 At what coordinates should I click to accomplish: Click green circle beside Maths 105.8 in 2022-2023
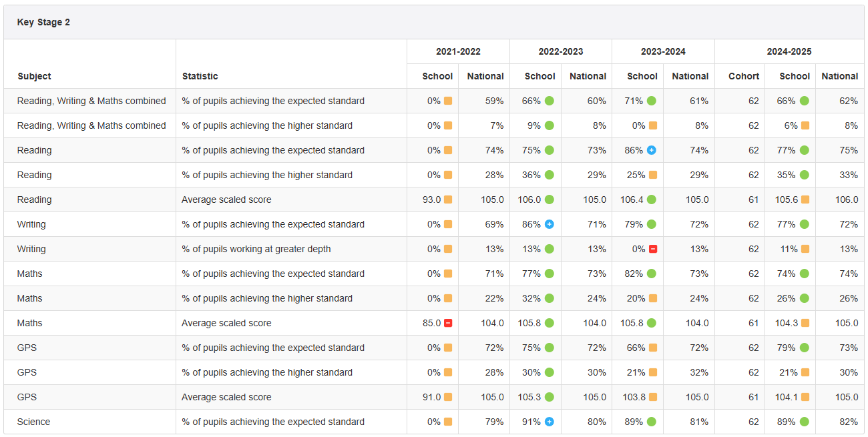[549, 324]
